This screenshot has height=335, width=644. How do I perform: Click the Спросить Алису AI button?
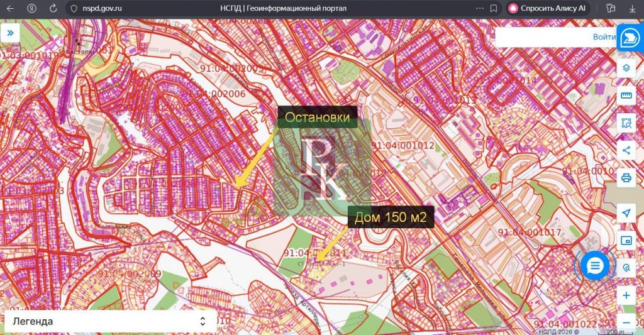547,9
